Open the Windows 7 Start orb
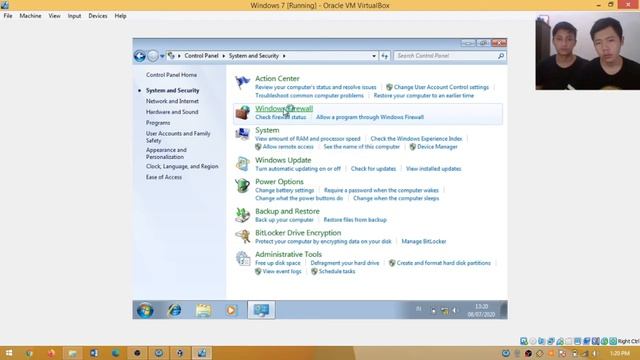The image size is (640, 360). pyautogui.click(x=145, y=310)
